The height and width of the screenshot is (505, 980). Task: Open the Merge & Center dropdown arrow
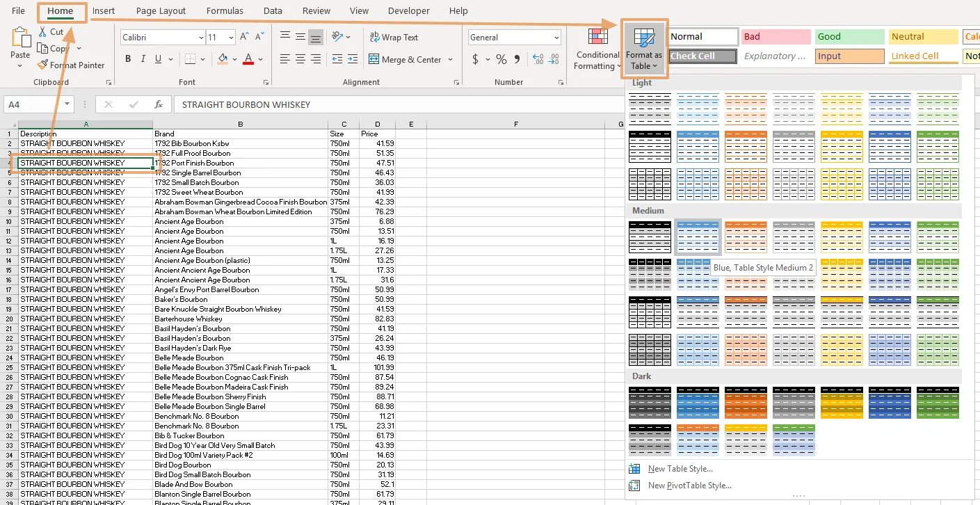point(450,60)
